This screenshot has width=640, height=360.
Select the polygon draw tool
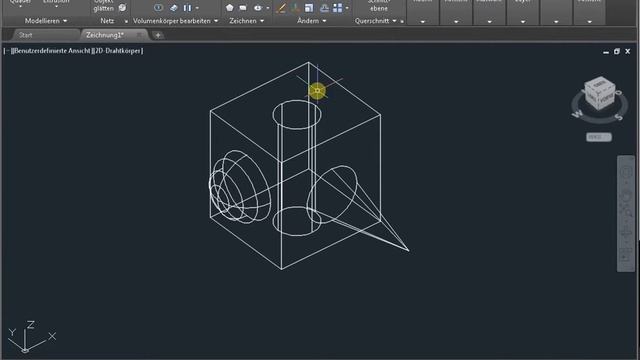coord(229,7)
